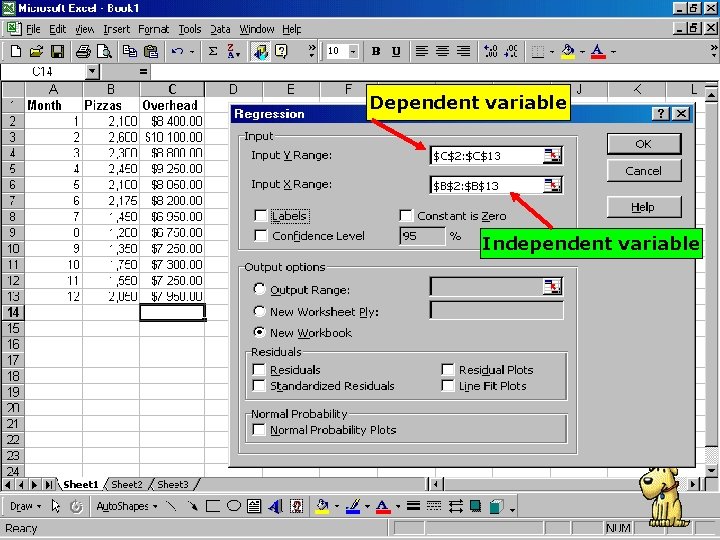The image size is (720, 540).
Task: Center cell text
Action: click(442, 51)
